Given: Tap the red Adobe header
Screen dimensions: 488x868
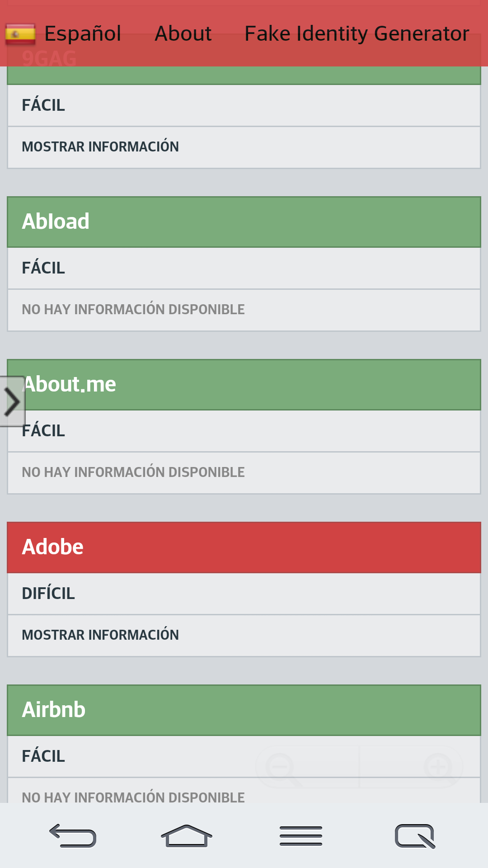Looking at the screenshot, I should click(x=244, y=547).
